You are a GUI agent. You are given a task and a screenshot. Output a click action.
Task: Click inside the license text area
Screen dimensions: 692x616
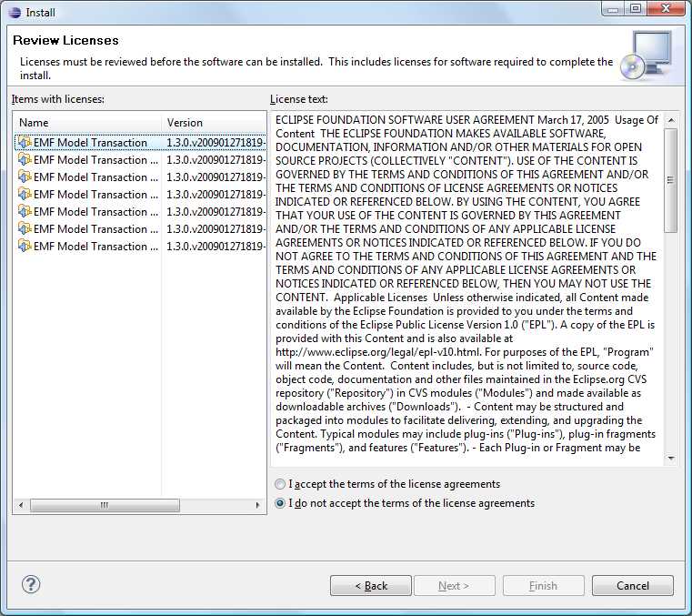click(x=466, y=288)
